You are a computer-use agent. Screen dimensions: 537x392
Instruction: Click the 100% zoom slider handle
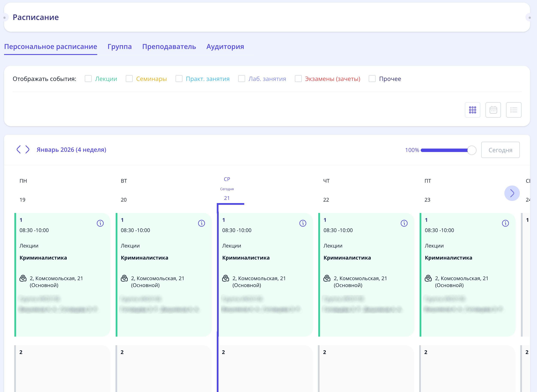[x=472, y=150]
